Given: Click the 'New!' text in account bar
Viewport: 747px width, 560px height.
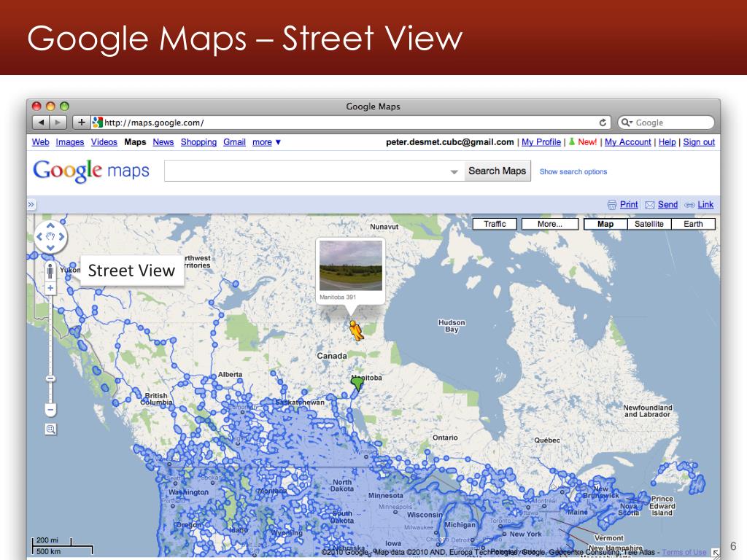Looking at the screenshot, I should click(587, 142).
